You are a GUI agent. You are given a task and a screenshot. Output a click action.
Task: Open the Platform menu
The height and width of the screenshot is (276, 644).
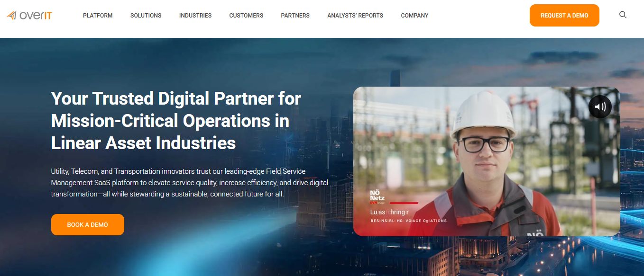click(98, 16)
